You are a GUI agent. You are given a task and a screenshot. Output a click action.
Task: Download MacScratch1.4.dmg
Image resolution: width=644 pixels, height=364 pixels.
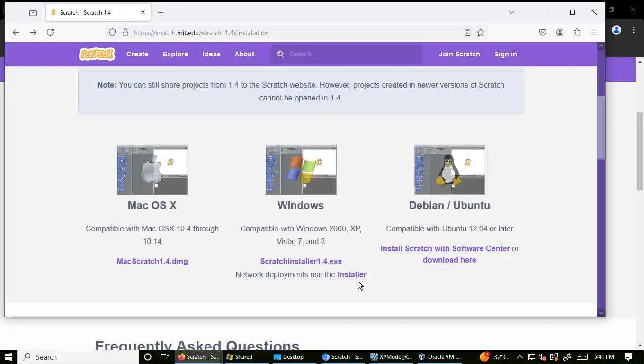click(152, 261)
